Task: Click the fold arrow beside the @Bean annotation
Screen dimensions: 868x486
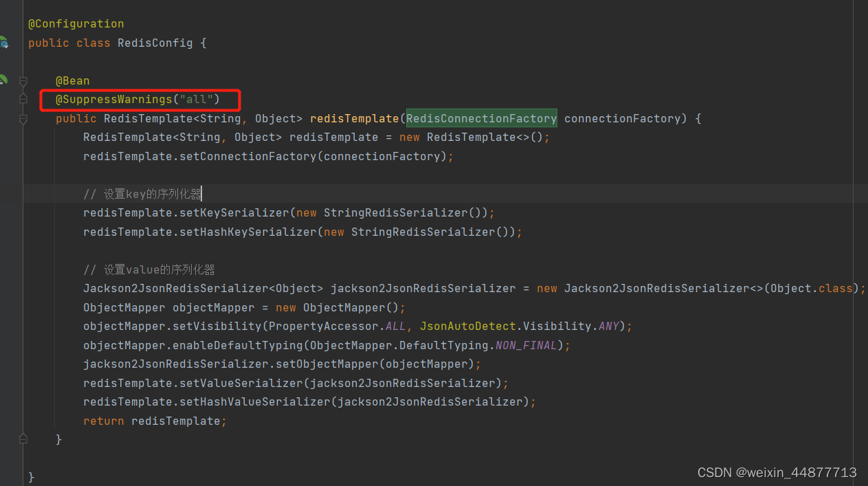Action: click(23, 80)
